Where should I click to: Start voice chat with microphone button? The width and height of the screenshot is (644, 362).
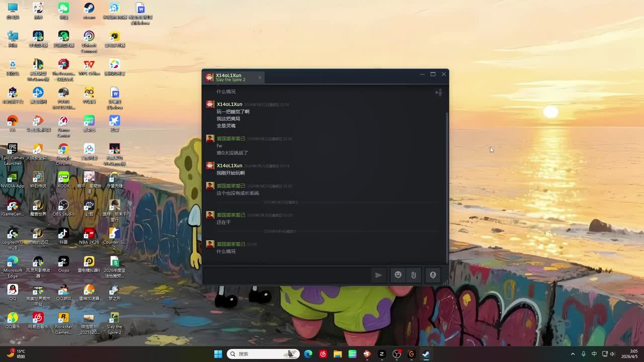coord(433,275)
